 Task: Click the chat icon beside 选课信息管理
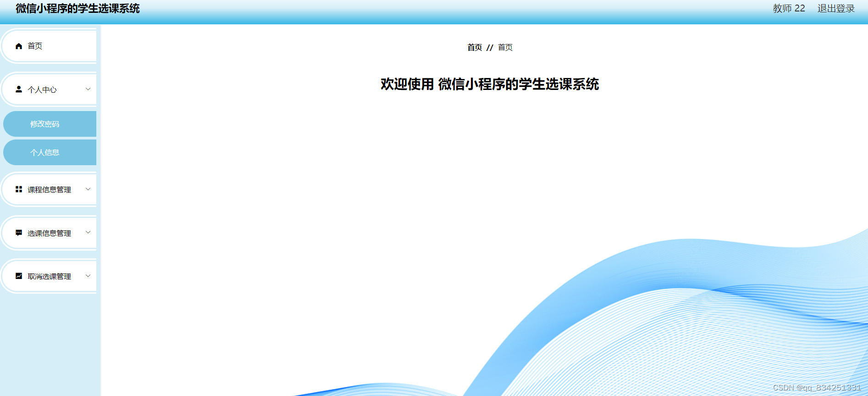[19, 233]
